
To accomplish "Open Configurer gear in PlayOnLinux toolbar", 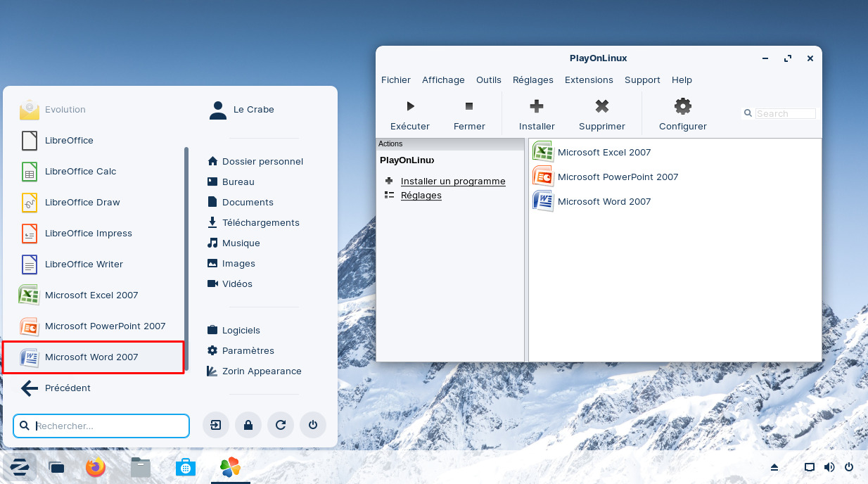I will click(683, 106).
